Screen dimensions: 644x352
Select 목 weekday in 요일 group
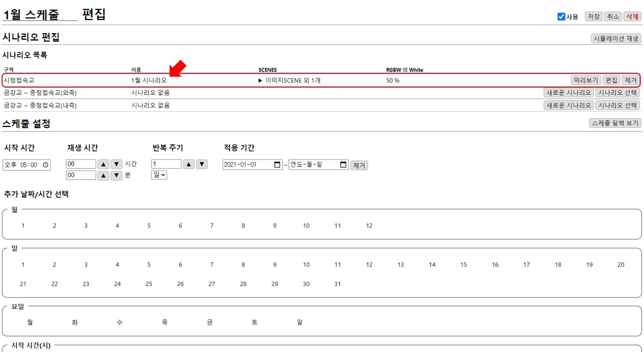tap(165, 322)
